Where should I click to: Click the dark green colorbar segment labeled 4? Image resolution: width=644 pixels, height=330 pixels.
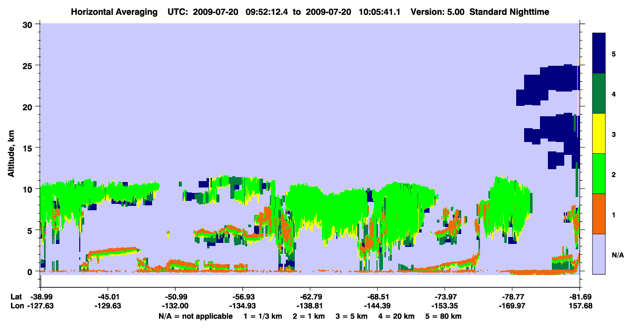click(x=599, y=94)
